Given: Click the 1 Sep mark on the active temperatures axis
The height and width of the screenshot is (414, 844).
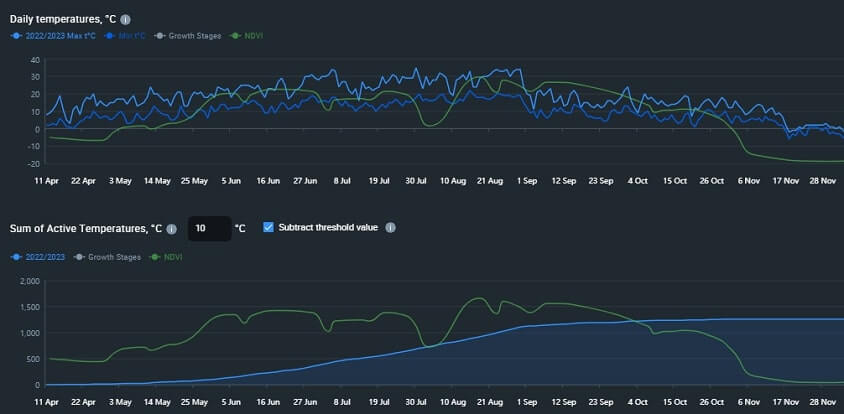Looking at the screenshot, I should (x=526, y=402).
